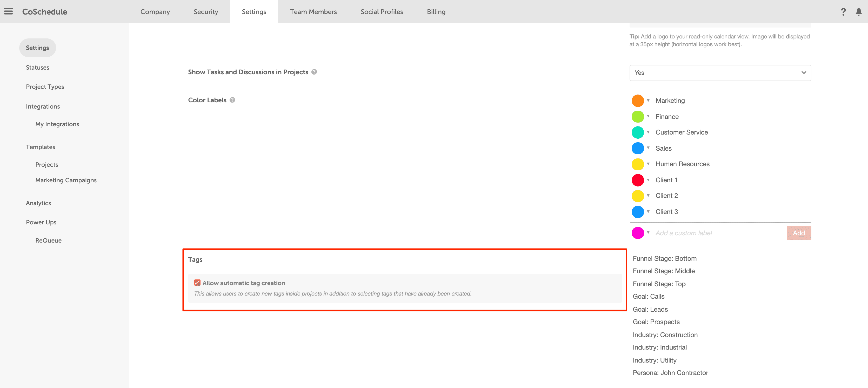Viewport: 868px width, 388px height.
Task: Open Marketing Campaigns in the sidebar
Action: coord(66,180)
